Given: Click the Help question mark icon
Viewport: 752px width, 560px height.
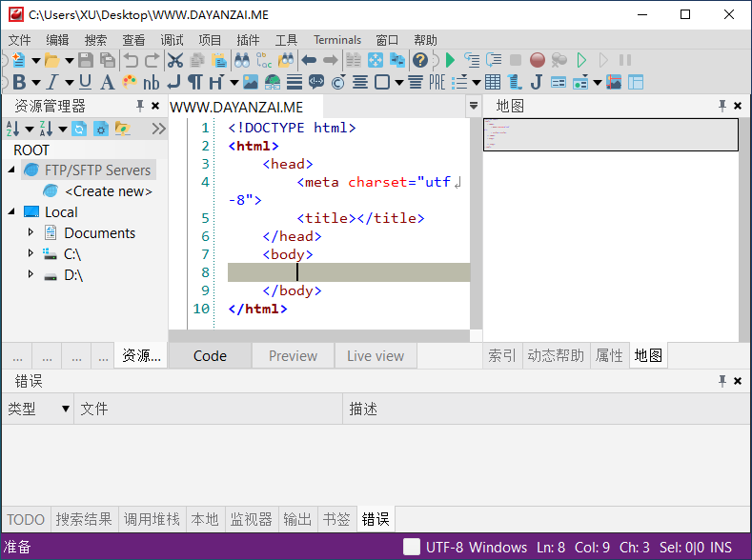Looking at the screenshot, I should pyautogui.click(x=420, y=60).
